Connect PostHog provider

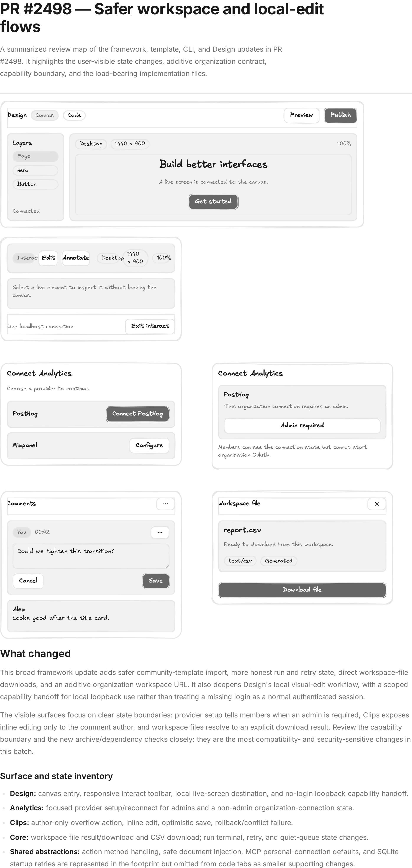137,414
